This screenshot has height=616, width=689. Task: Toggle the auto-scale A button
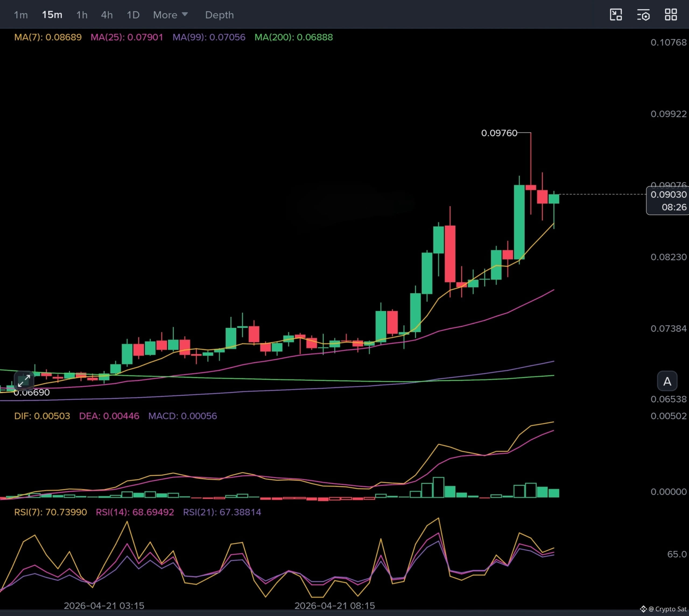(667, 381)
